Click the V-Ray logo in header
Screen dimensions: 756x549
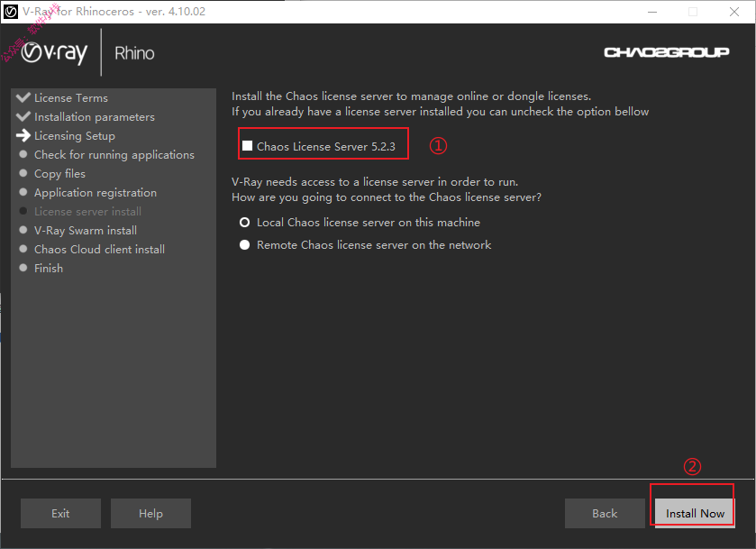54,52
